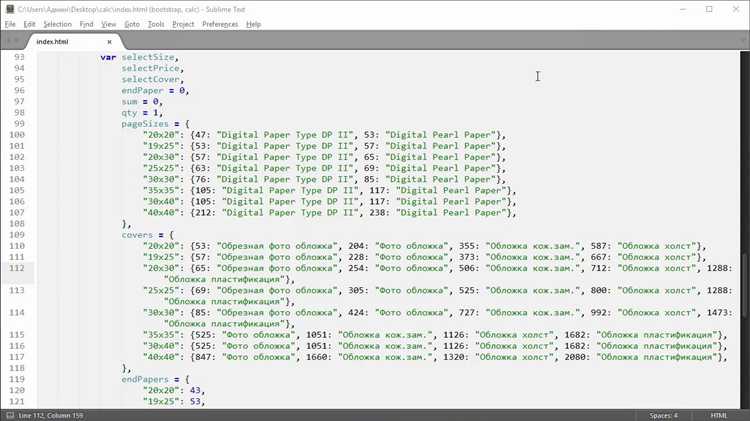Image resolution: width=750 pixels, height=421 pixels.
Task: Open the Selection menu
Action: [57, 24]
